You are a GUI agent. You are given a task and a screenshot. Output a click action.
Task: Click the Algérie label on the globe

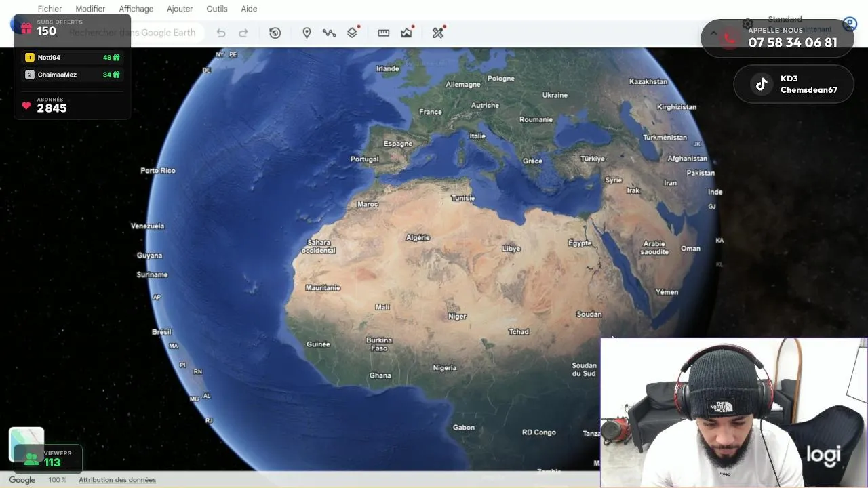coord(418,237)
